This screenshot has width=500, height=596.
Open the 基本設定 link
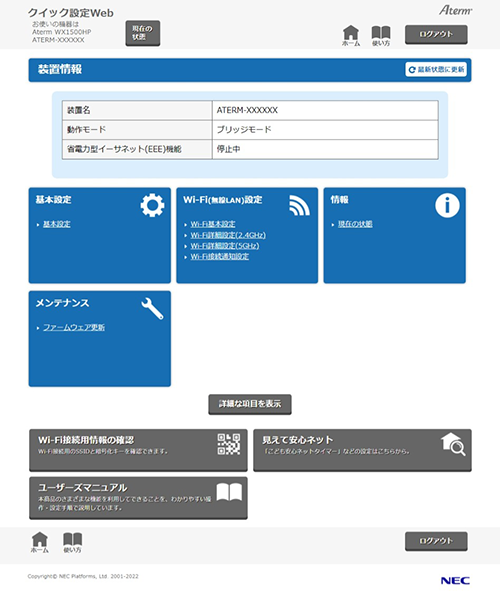click(x=57, y=224)
